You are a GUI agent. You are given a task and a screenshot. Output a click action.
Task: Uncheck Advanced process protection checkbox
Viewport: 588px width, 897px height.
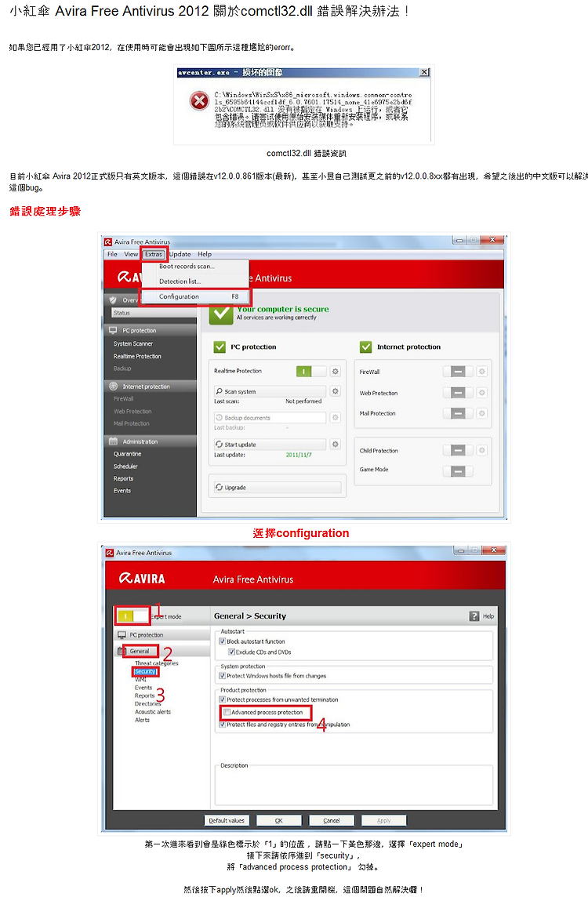click(227, 712)
